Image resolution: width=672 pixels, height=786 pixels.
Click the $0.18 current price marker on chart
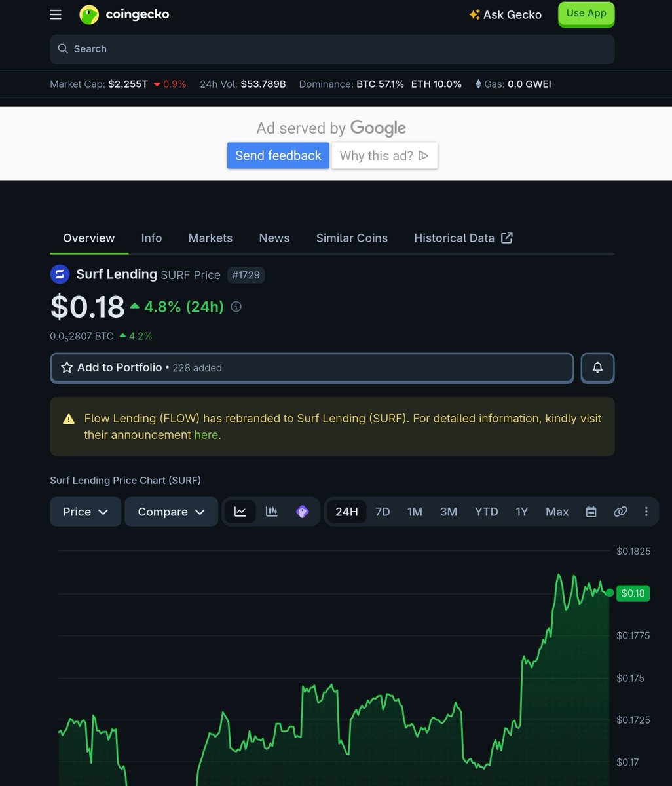pos(633,593)
